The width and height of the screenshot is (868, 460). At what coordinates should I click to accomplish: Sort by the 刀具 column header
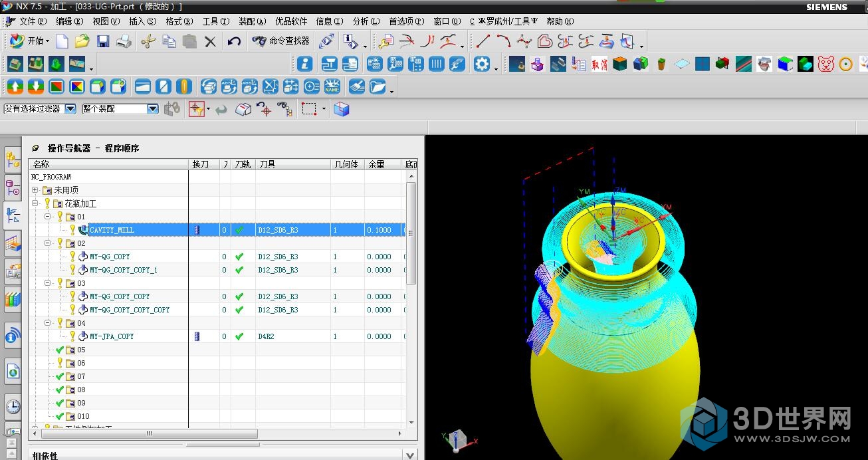293,164
